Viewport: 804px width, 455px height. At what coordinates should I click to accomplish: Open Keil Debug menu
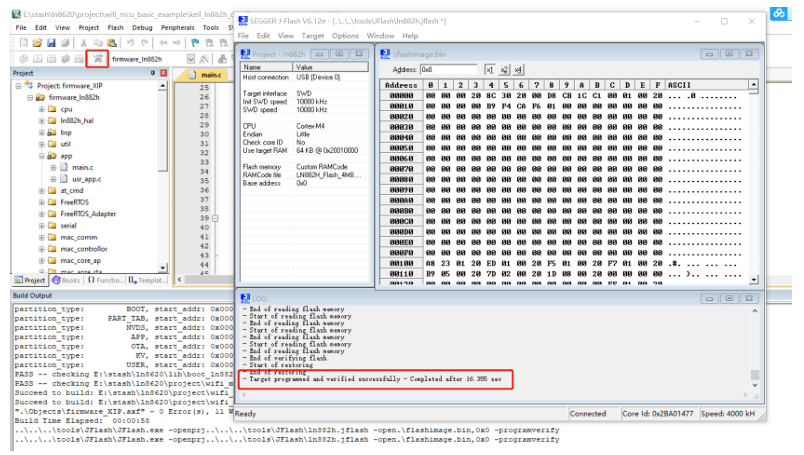tap(142, 28)
